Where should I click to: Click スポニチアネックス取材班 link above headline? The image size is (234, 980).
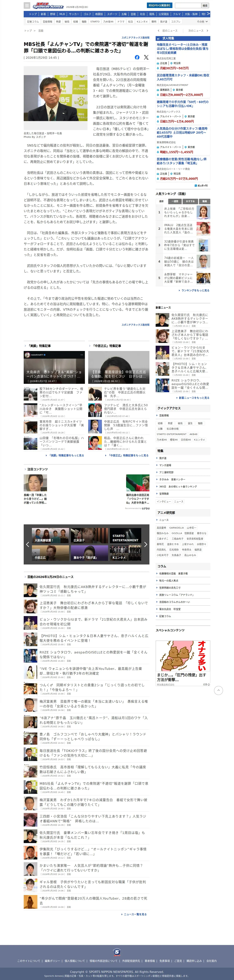pyautogui.click(x=135, y=38)
